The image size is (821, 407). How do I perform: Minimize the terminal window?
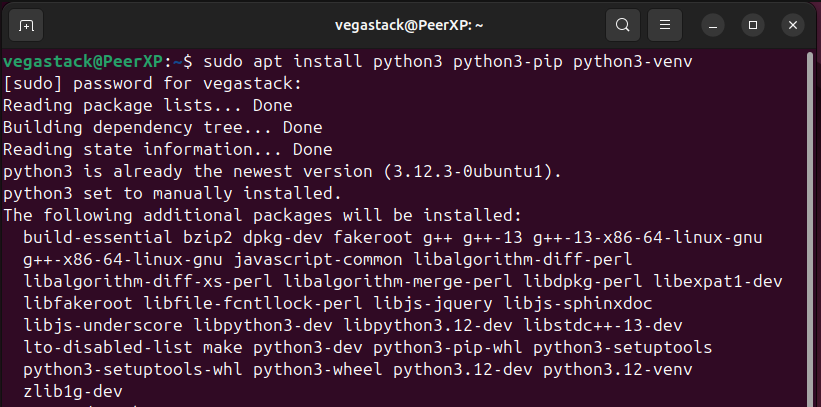(x=714, y=24)
